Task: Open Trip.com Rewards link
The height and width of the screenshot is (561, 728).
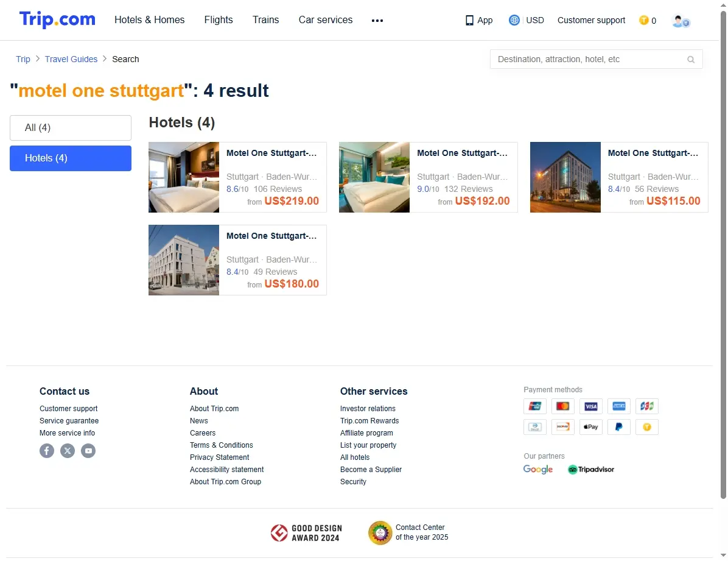Action: 369,421
